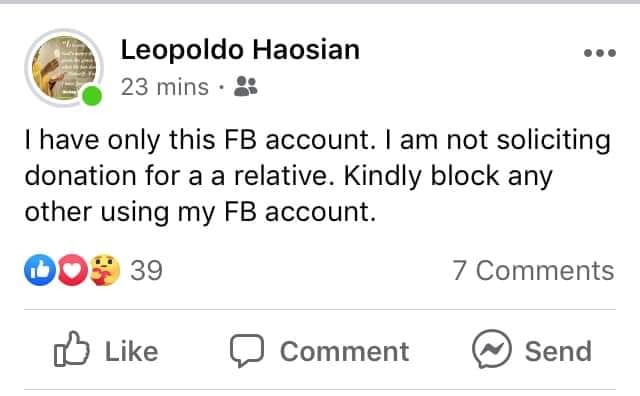
Task: Click the Send button label
Action: point(558,352)
